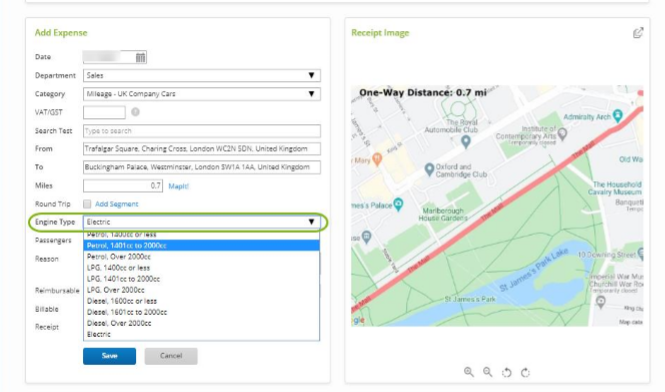Tick the Round Trip checkbox
The image size is (665, 392).
coord(87,204)
